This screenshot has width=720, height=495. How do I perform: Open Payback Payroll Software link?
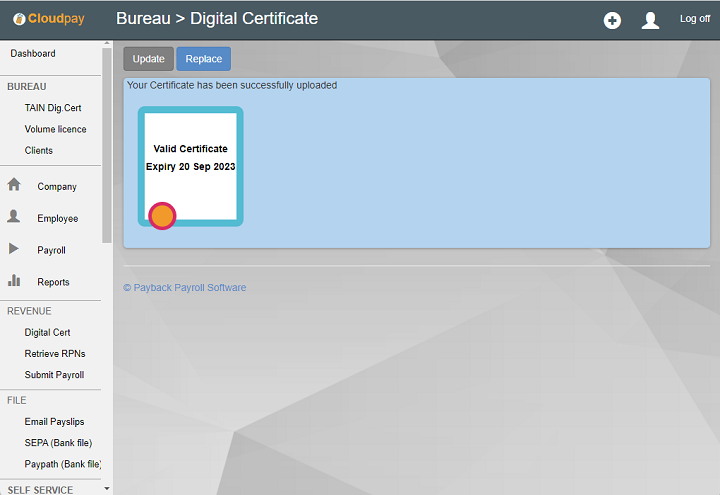(184, 288)
